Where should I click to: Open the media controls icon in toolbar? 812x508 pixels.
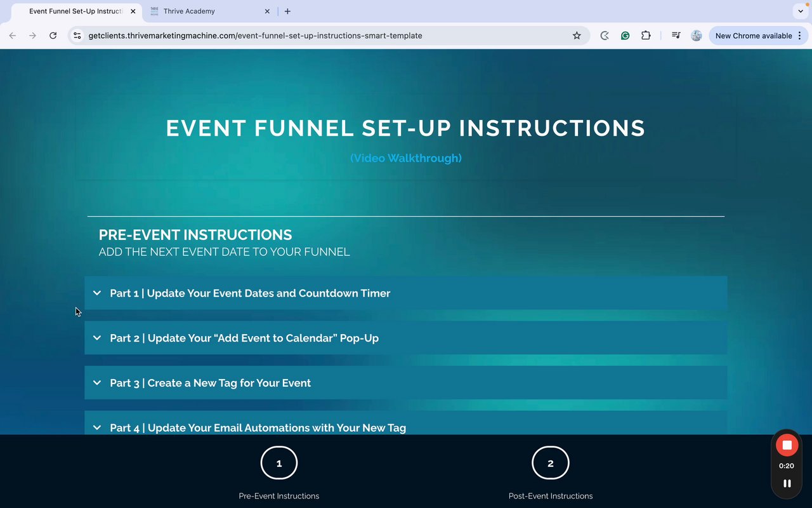pos(676,36)
